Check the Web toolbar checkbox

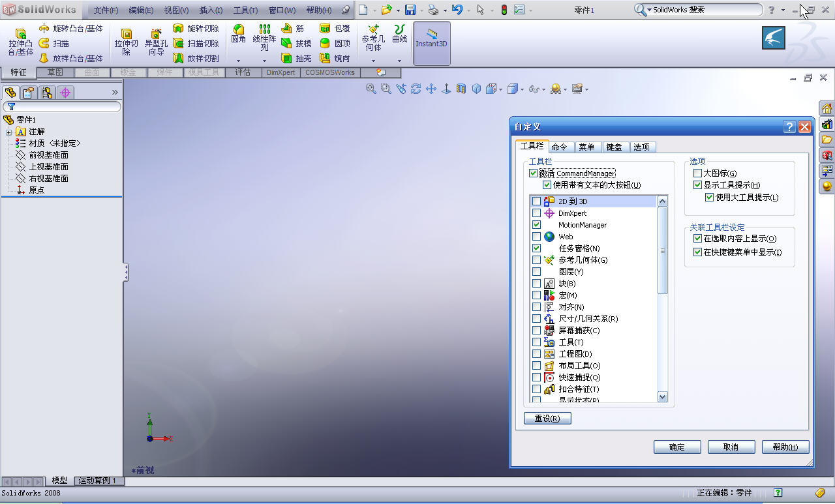tap(536, 237)
